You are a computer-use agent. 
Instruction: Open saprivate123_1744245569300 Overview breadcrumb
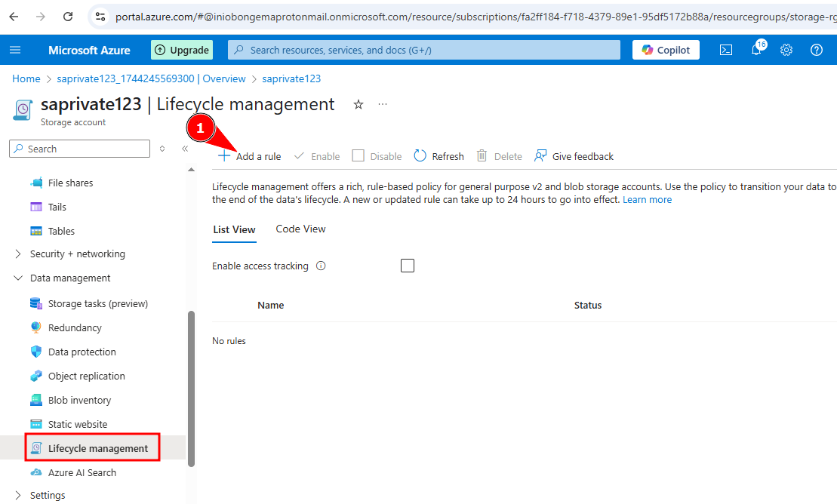point(151,79)
